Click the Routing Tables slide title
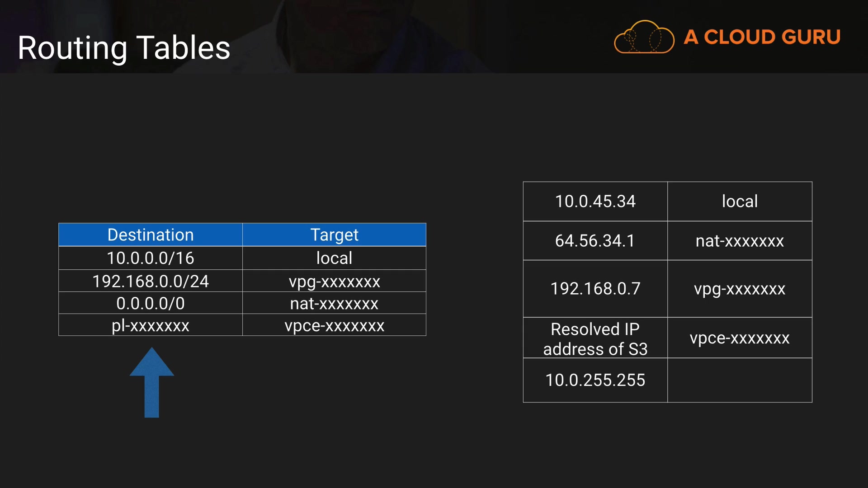 click(124, 48)
